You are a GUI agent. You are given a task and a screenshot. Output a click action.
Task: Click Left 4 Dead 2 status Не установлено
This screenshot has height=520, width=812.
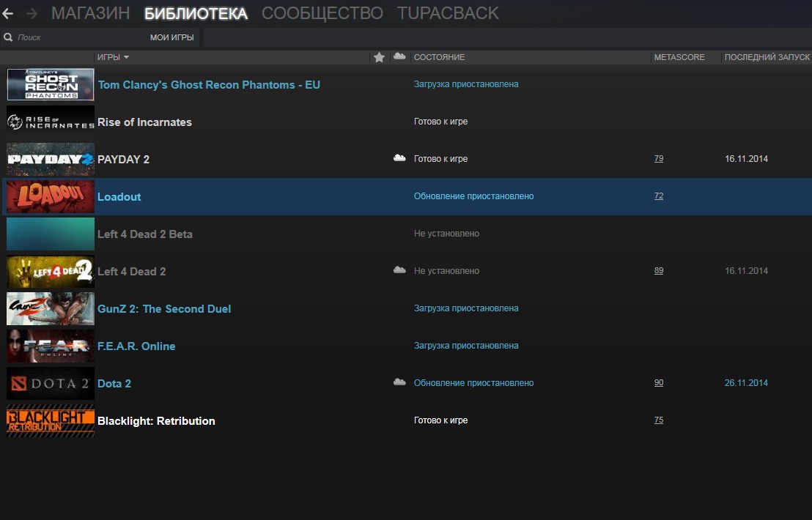pyautogui.click(x=446, y=270)
